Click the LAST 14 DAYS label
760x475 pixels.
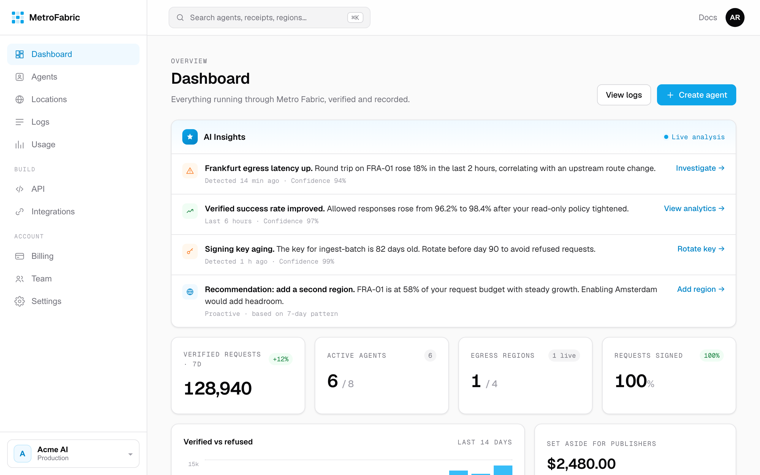[485, 442]
